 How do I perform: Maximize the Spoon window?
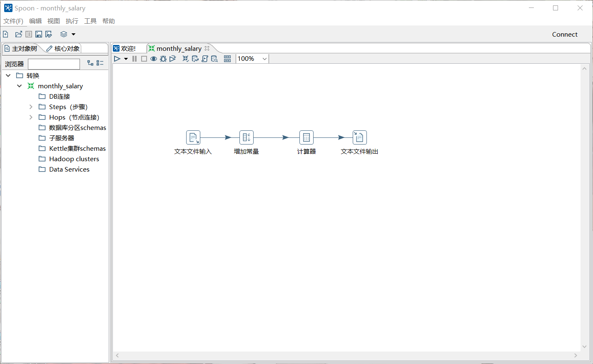click(556, 8)
